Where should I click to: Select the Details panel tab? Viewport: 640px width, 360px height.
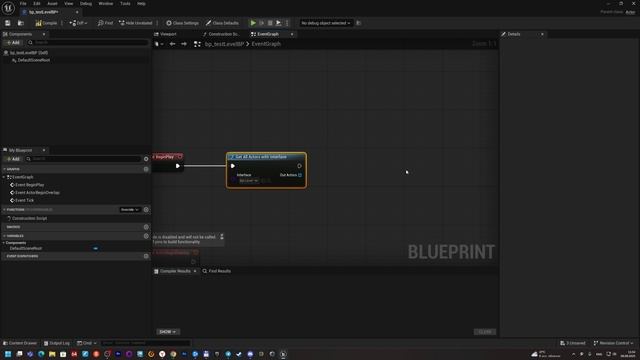[x=513, y=34]
